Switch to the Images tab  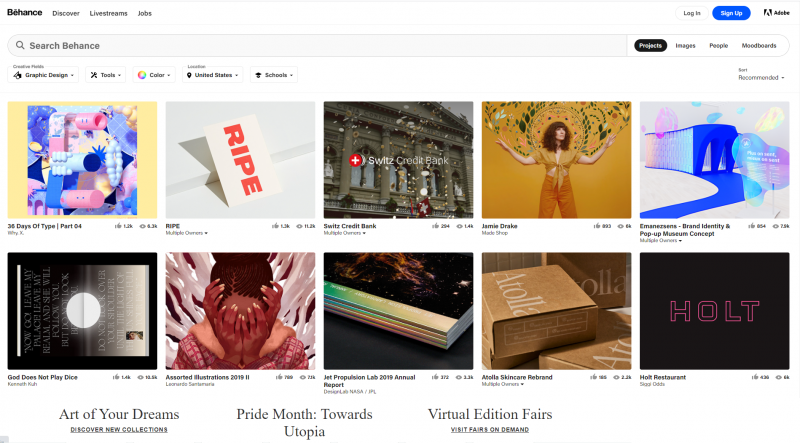click(685, 45)
